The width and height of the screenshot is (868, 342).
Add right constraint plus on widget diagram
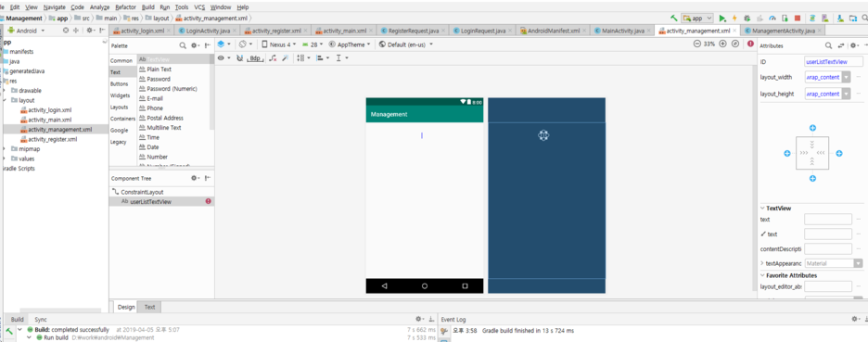pos(838,153)
